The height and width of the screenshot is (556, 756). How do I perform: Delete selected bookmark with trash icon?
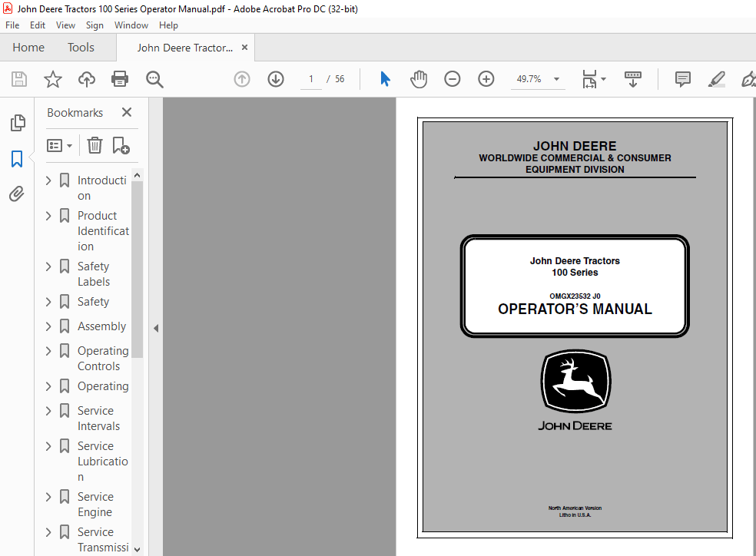tap(94, 145)
